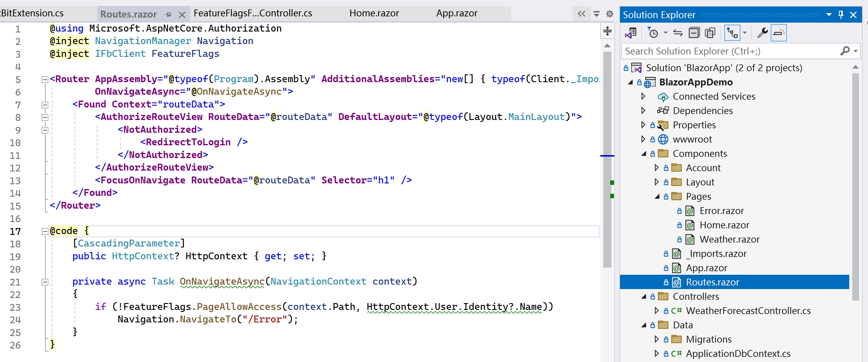Select Weather.razor file
Screen dimensions: 868x362
(x=729, y=240)
